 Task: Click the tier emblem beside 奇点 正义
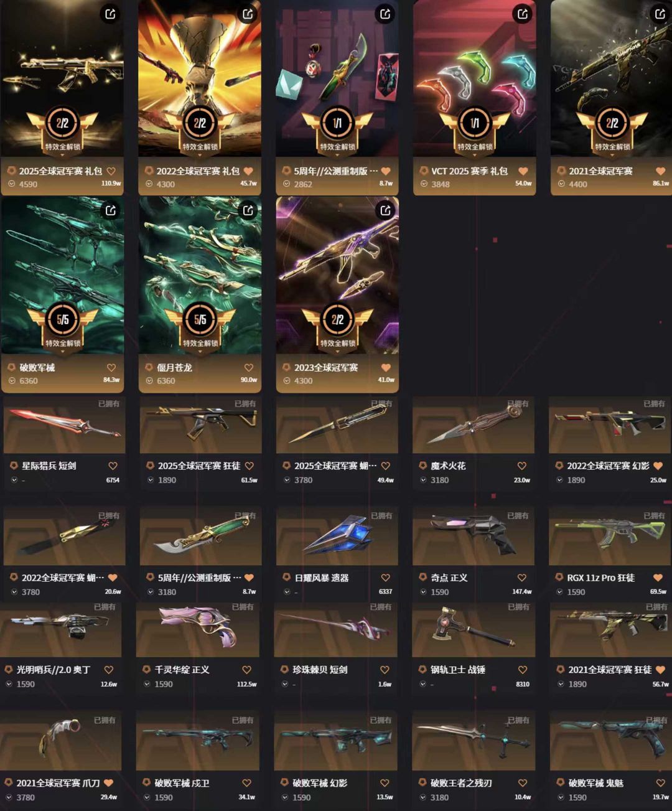(x=423, y=578)
